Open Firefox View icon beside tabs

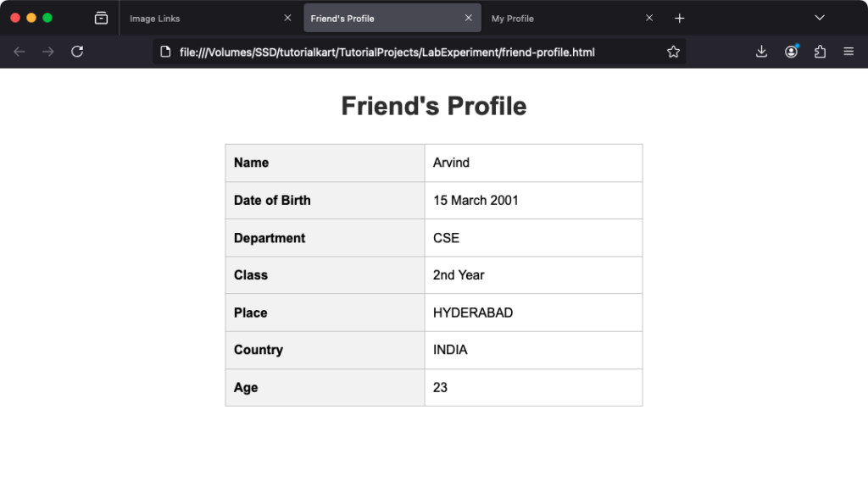point(102,19)
